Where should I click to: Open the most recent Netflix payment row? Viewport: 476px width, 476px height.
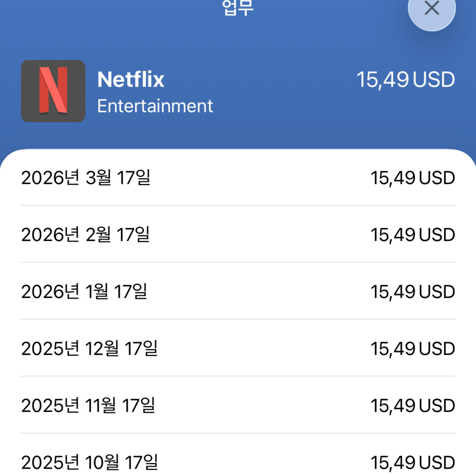(x=238, y=178)
